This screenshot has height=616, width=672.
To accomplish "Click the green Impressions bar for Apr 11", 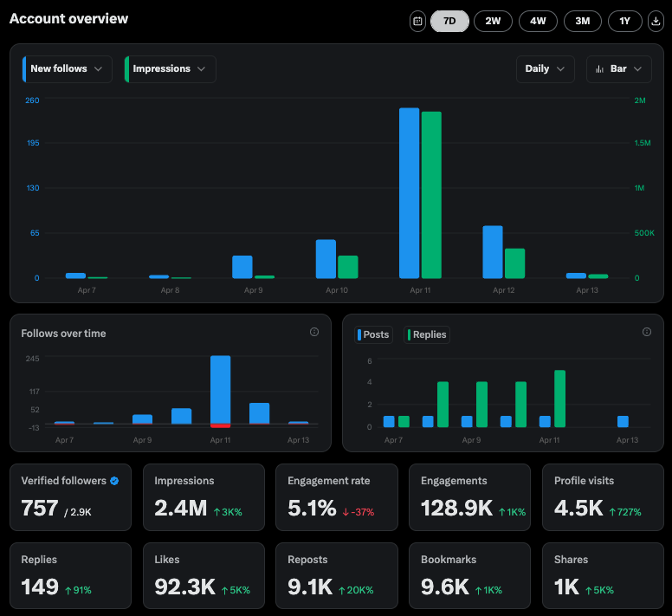I will pos(431,195).
